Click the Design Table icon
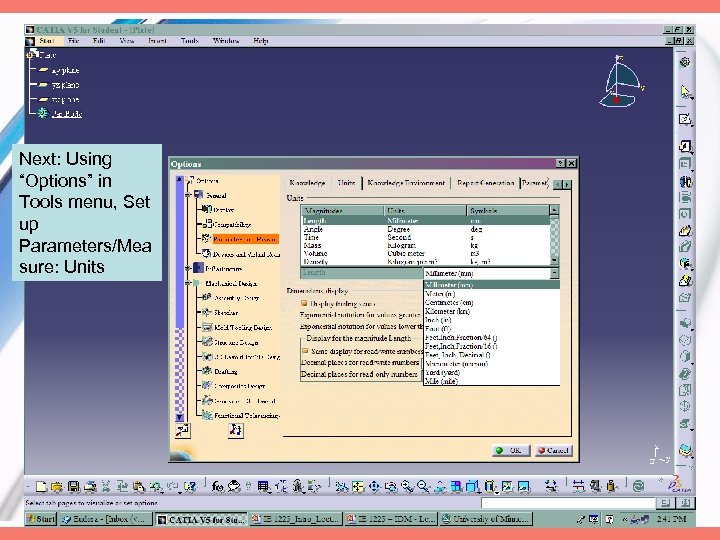This screenshot has width=720, height=540. 264,486
